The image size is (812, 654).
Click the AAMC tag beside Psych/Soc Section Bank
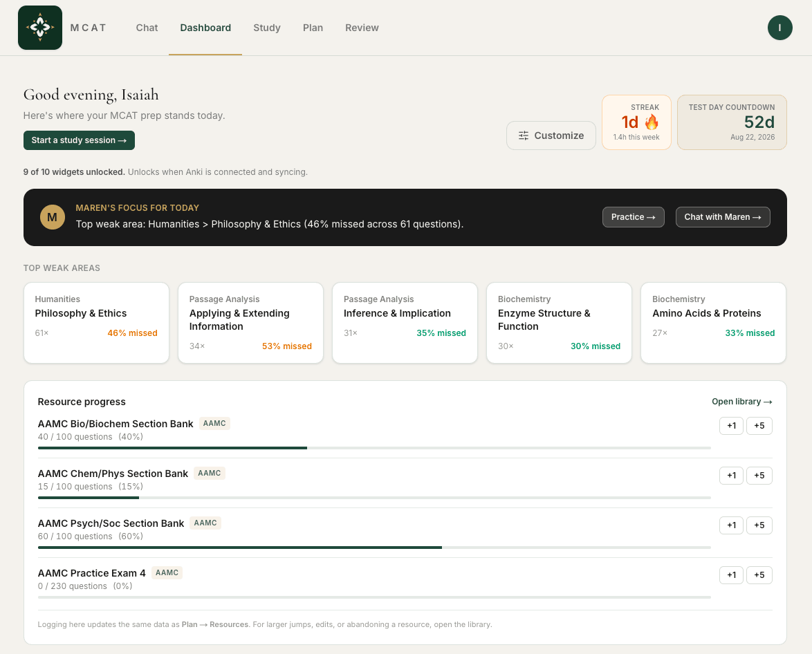click(x=205, y=523)
